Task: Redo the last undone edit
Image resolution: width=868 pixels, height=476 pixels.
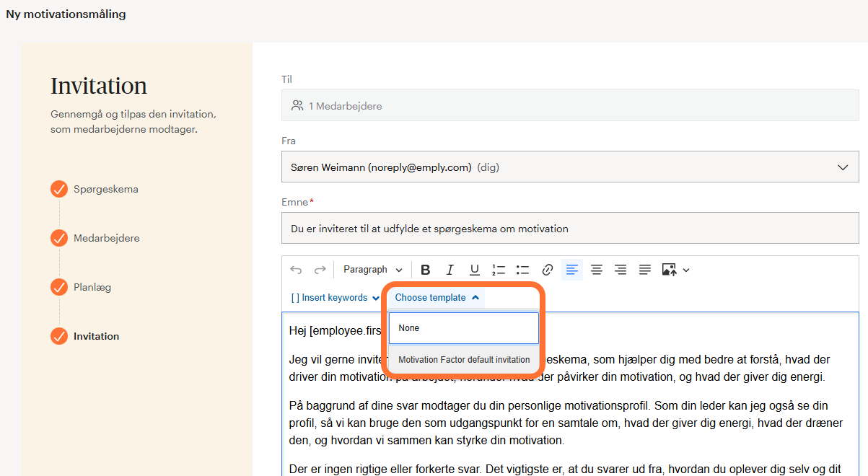Action: 320,270
